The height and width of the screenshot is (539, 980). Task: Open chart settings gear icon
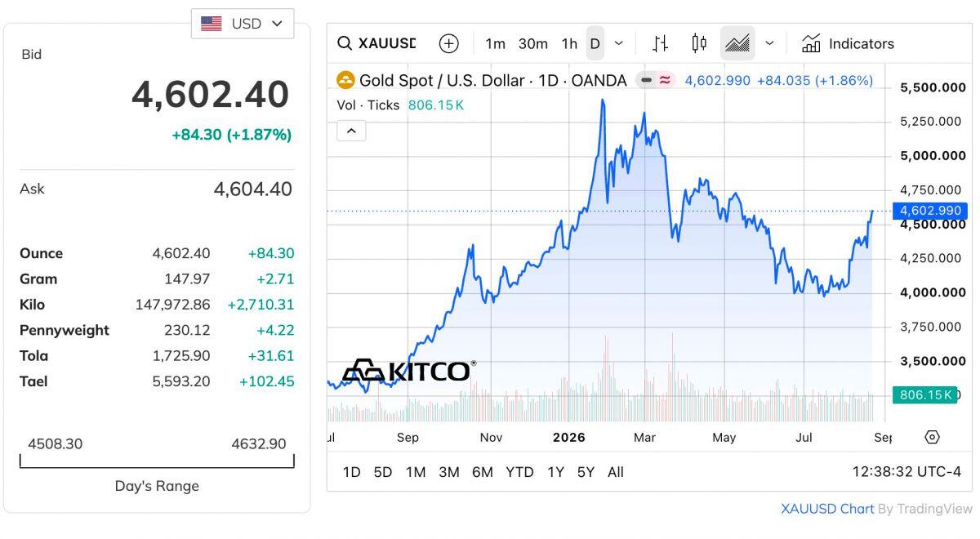click(932, 437)
